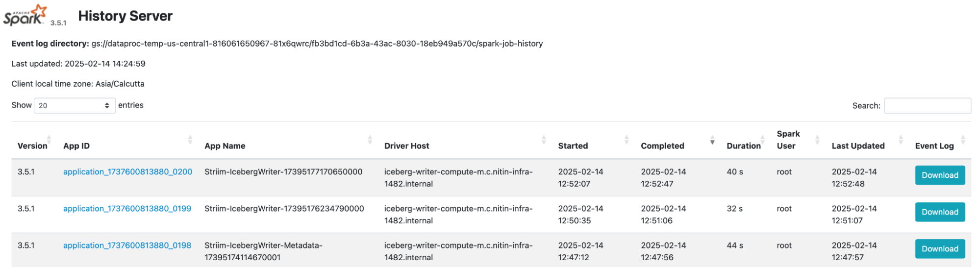The image size is (980, 267).
Task: Sort by Spark User column arrows
Action: click(x=817, y=140)
